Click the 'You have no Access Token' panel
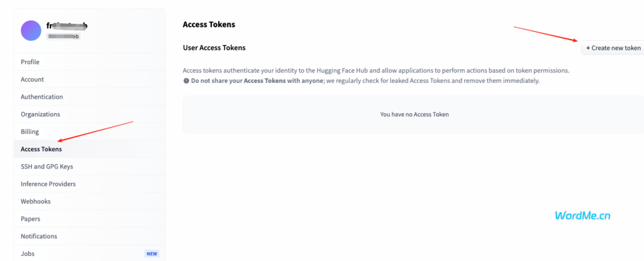 tap(413, 114)
